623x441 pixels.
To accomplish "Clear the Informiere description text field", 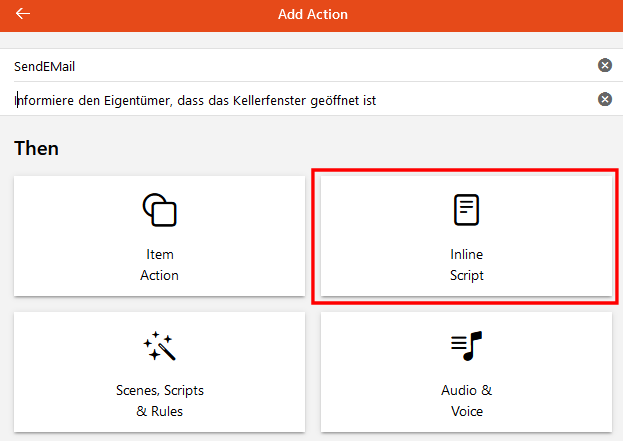I will pos(605,99).
